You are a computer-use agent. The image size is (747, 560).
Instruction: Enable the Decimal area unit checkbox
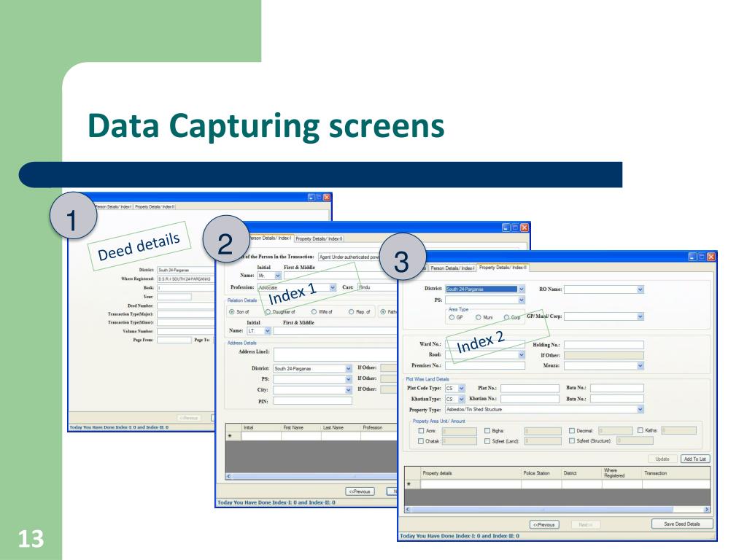[x=572, y=430]
